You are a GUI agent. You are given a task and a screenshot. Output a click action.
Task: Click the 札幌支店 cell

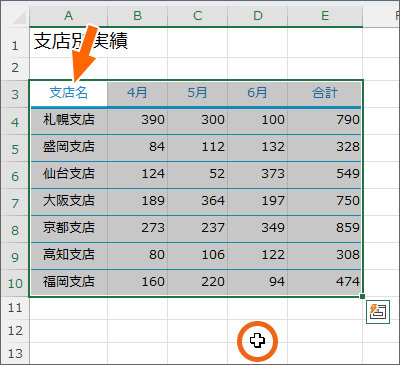point(68,121)
